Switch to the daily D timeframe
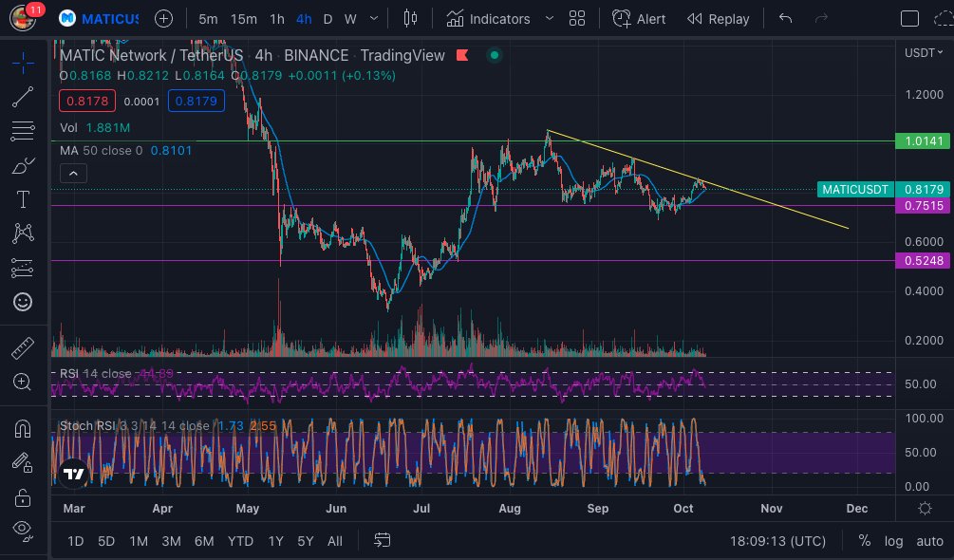This screenshot has height=560, width=954. click(x=327, y=19)
